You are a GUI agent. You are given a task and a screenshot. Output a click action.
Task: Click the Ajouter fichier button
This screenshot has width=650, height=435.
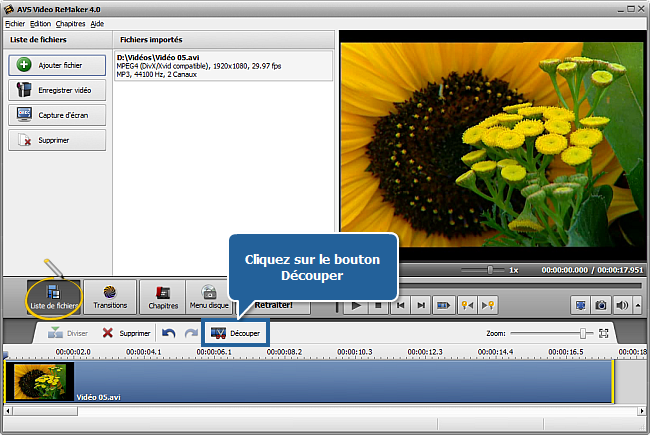point(57,64)
